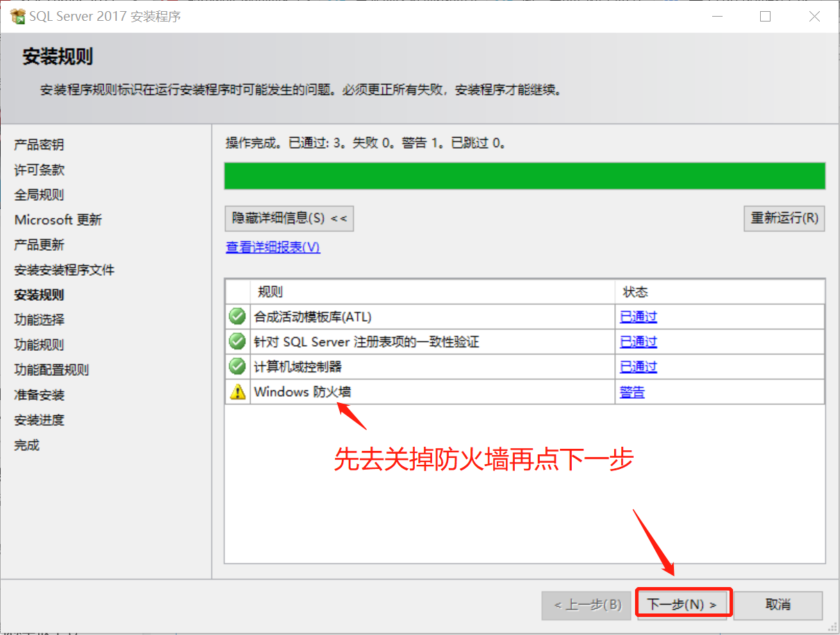The width and height of the screenshot is (840, 635).
Task: Click rule text 计算机域控制器
Action: (x=297, y=367)
